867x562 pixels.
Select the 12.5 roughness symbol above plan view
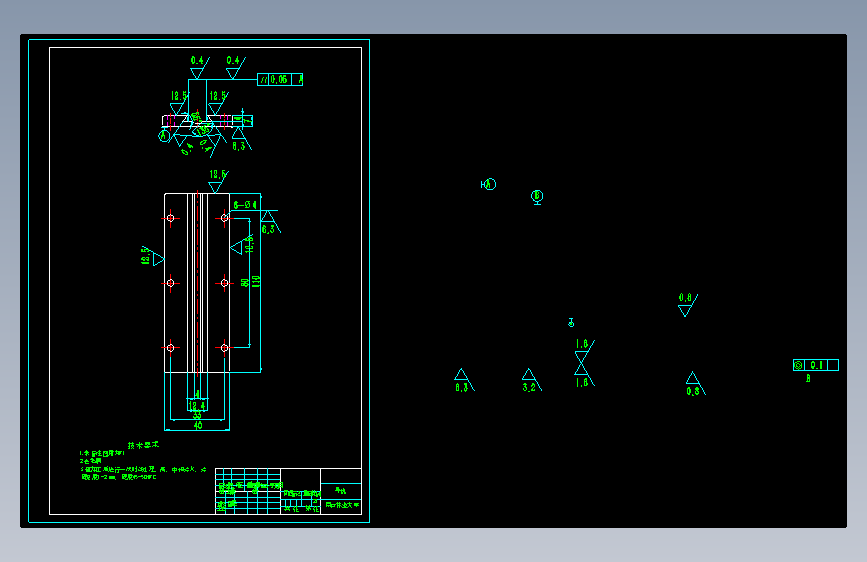[218, 181]
